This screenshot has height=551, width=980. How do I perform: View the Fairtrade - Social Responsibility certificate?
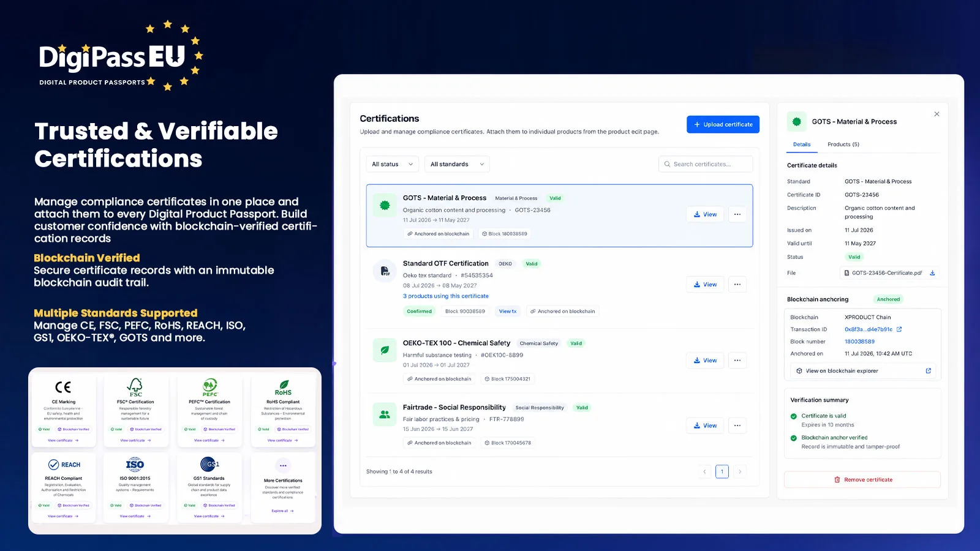point(705,425)
